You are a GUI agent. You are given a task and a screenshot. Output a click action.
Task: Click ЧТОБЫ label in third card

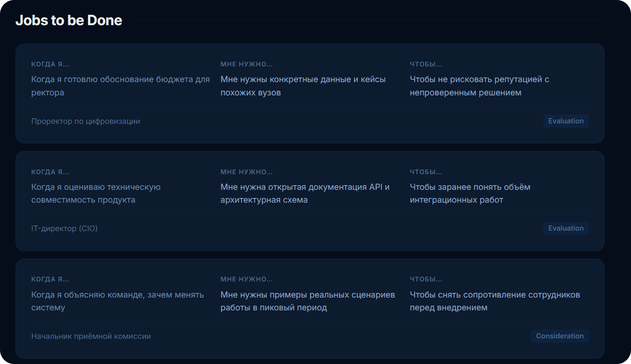pyautogui.click(x=426, y=279)
